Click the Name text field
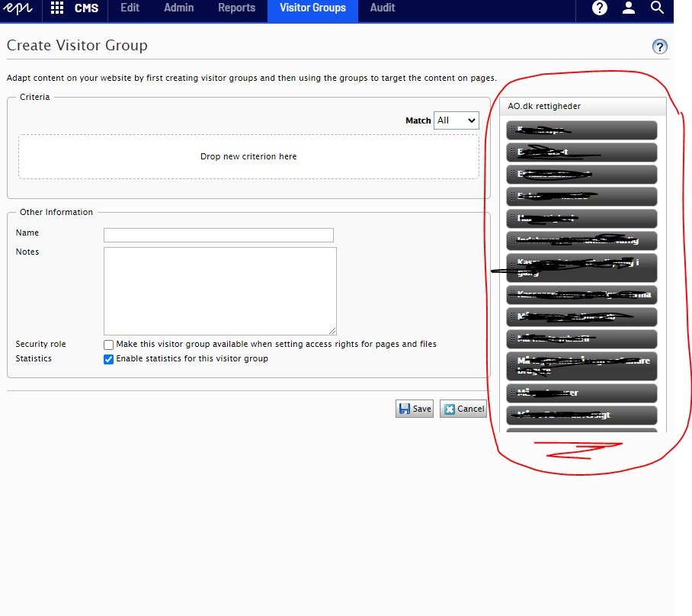The image size is (692, 616). [x=219, y=235]
